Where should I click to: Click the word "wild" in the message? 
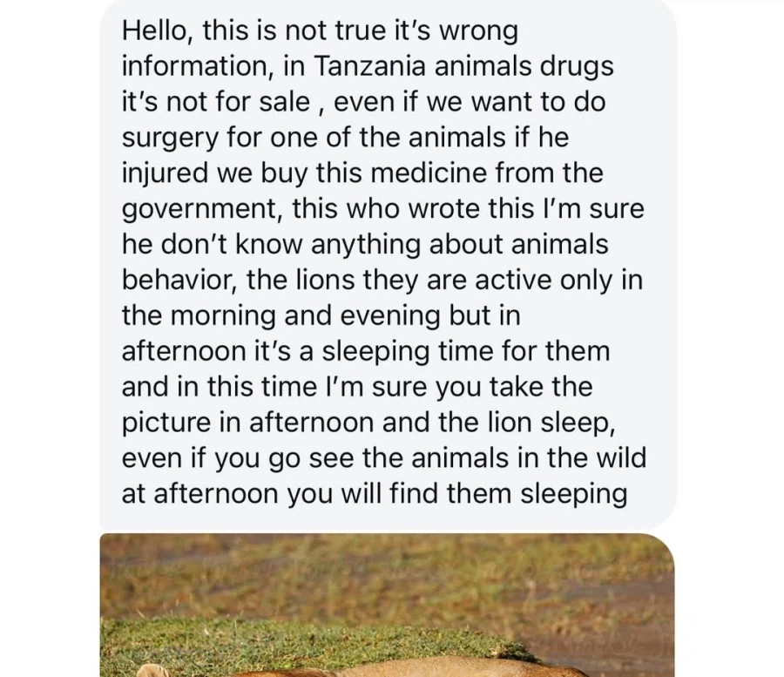(x=621, y=458)
